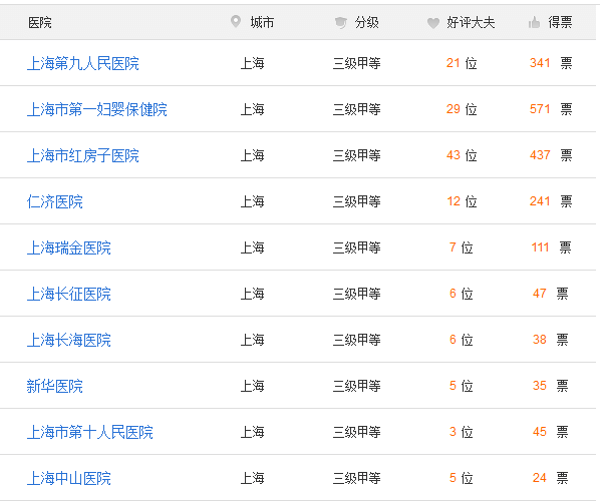Click the 24 票 vote count
Screen dimensions: 600x503
pos(550,478)
